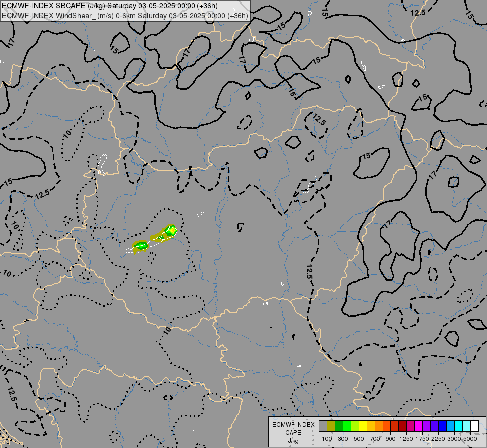Click the bright green legend swatch
Viewport: 487px width, 448px height.
tap(347, 426)
